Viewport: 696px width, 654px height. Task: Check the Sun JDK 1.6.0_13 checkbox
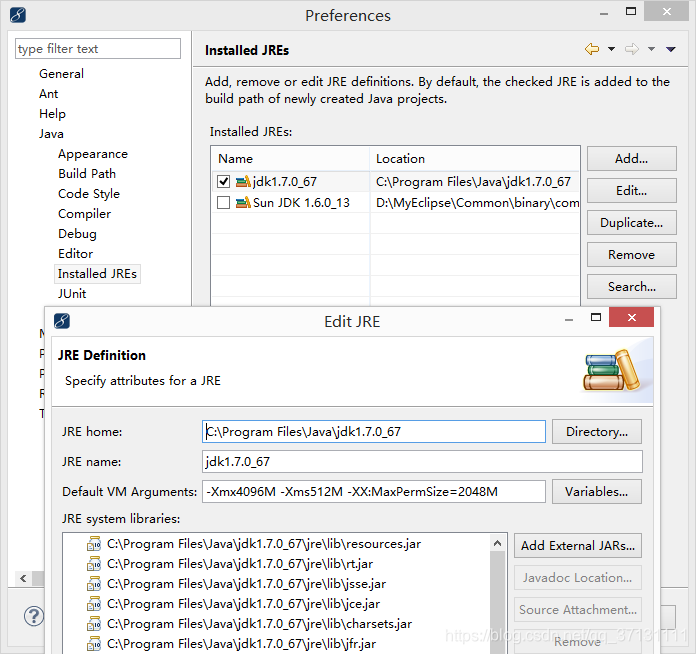[223, 202]
